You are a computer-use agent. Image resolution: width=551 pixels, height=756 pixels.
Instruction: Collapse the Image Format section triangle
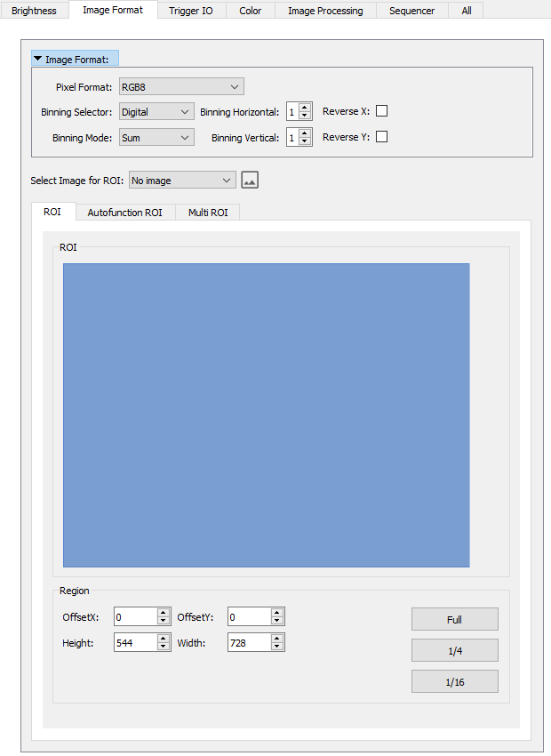coord(38,60)
